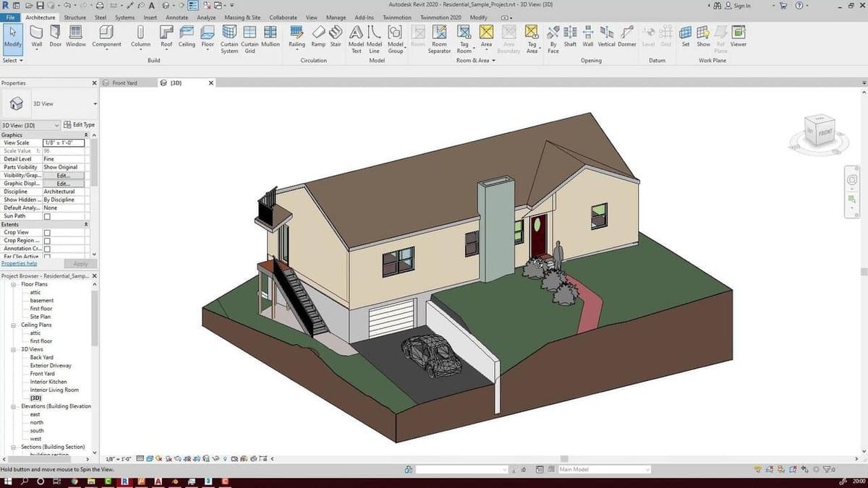Open the File menu

click(x=11, y=17)
